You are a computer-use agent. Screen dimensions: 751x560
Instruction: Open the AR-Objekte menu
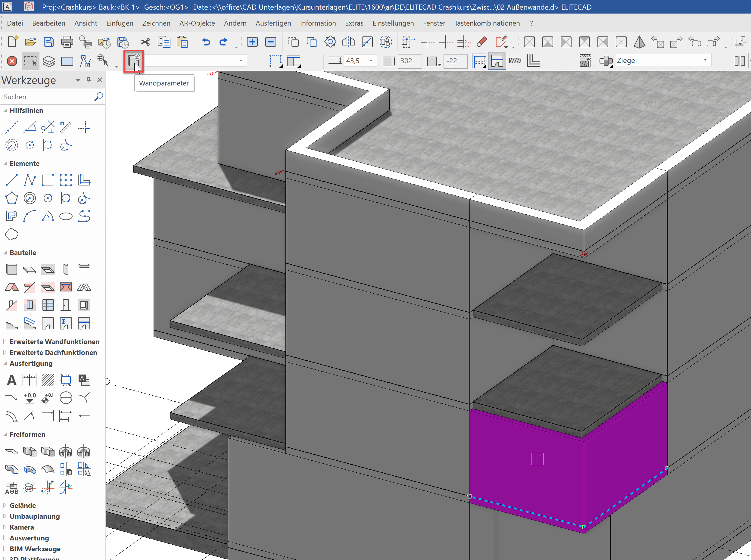pyautogui.click(x=197, y=23)
